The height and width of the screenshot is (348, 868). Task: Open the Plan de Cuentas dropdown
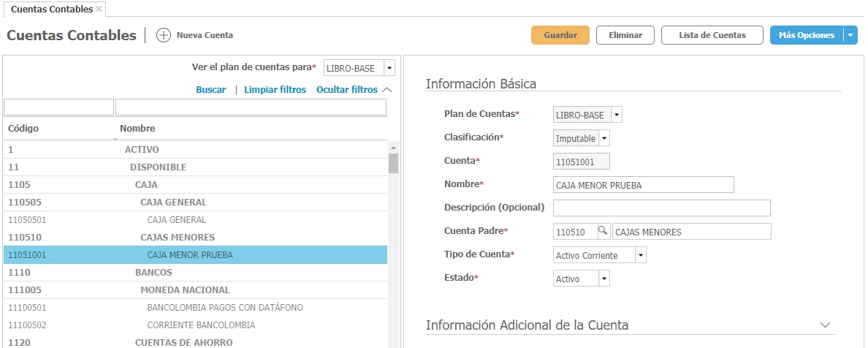tap(617, 115)
